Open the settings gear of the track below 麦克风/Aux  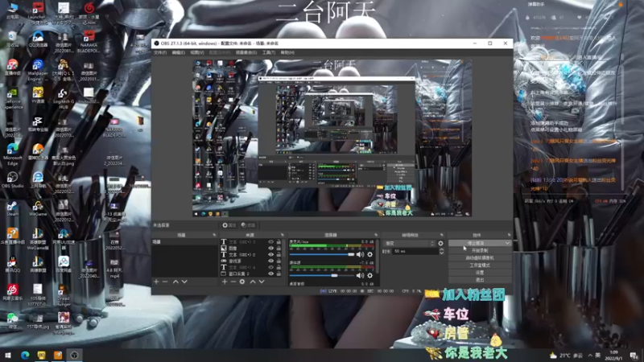(369, 275)
